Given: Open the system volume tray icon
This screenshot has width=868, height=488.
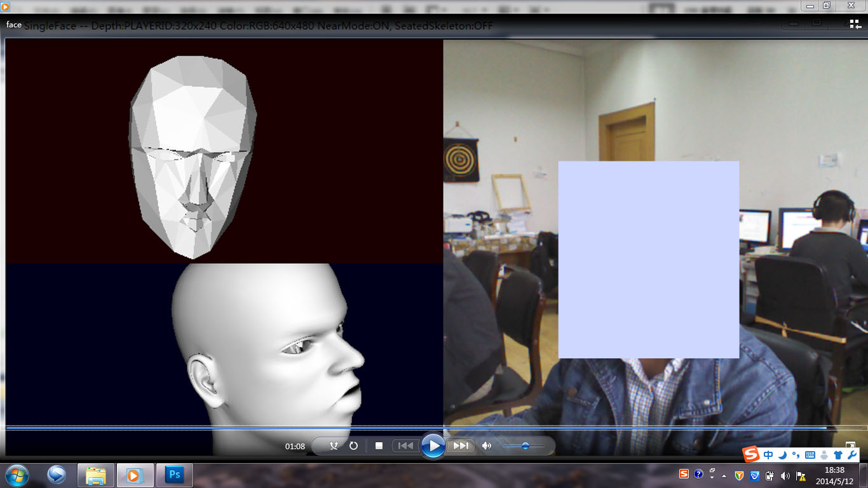Looking at the screenshot, I should pos(785,475).
